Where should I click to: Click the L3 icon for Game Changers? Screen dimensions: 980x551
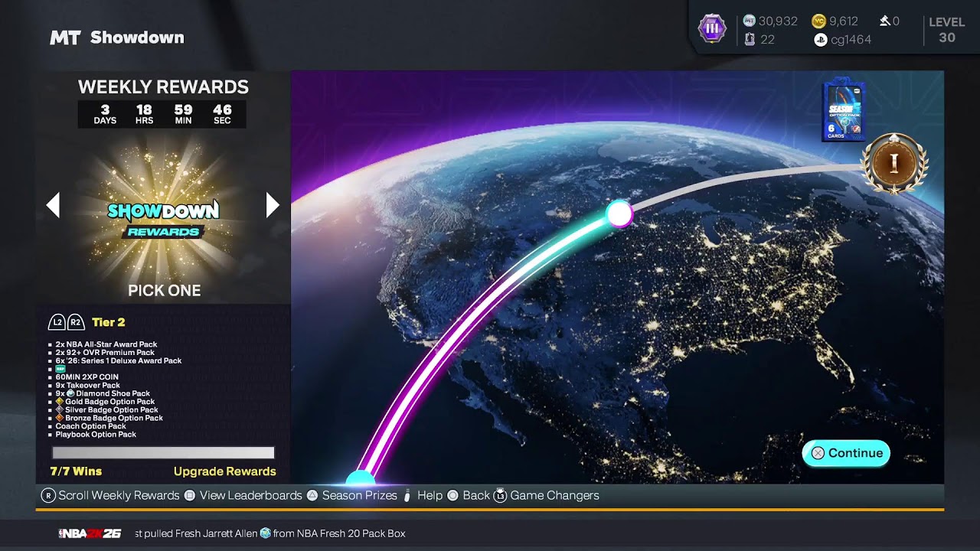click(500, 495)
